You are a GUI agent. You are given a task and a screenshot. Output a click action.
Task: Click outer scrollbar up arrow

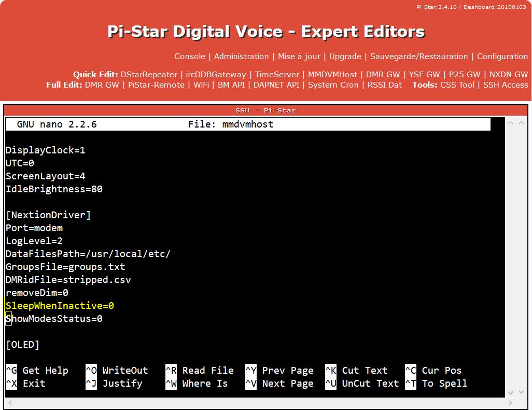click(x=522, y=123)
